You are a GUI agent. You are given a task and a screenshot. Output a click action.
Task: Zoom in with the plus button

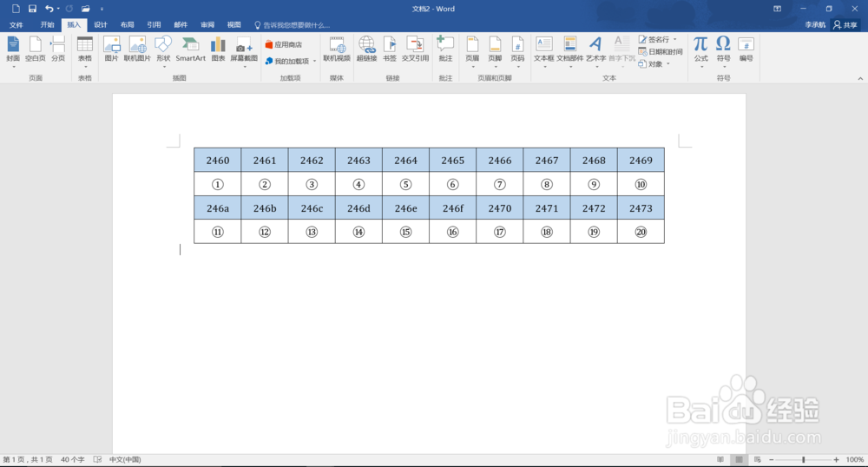[x=836, y=459]
